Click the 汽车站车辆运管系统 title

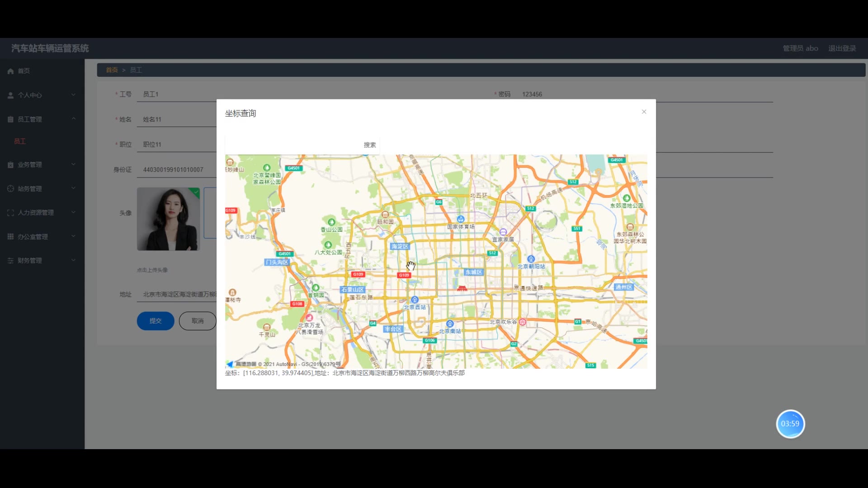click(50, 48)
